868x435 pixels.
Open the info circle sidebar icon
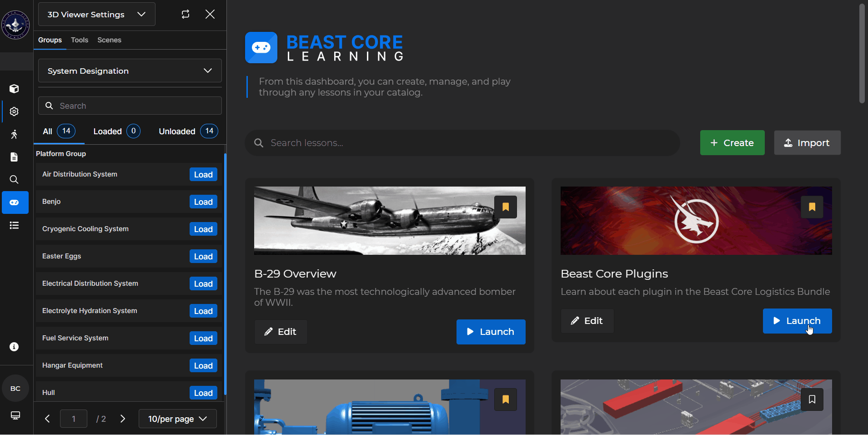click(15, 347)
